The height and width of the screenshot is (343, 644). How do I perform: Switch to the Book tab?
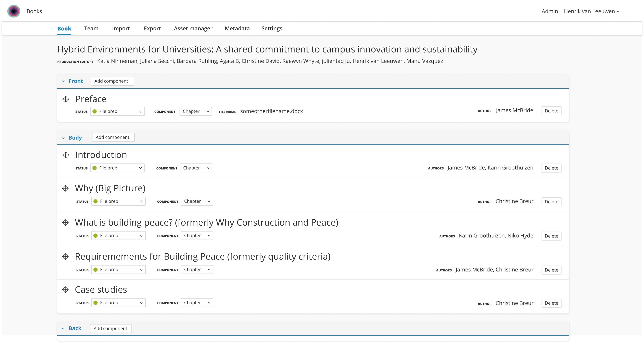coord(64,28)
